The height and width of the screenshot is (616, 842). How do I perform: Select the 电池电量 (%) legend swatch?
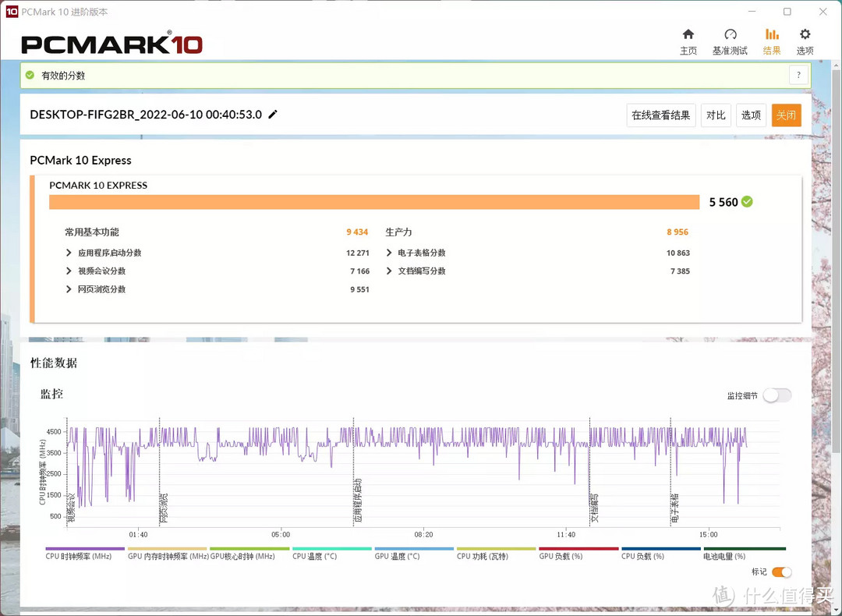(x=745, y=549)
